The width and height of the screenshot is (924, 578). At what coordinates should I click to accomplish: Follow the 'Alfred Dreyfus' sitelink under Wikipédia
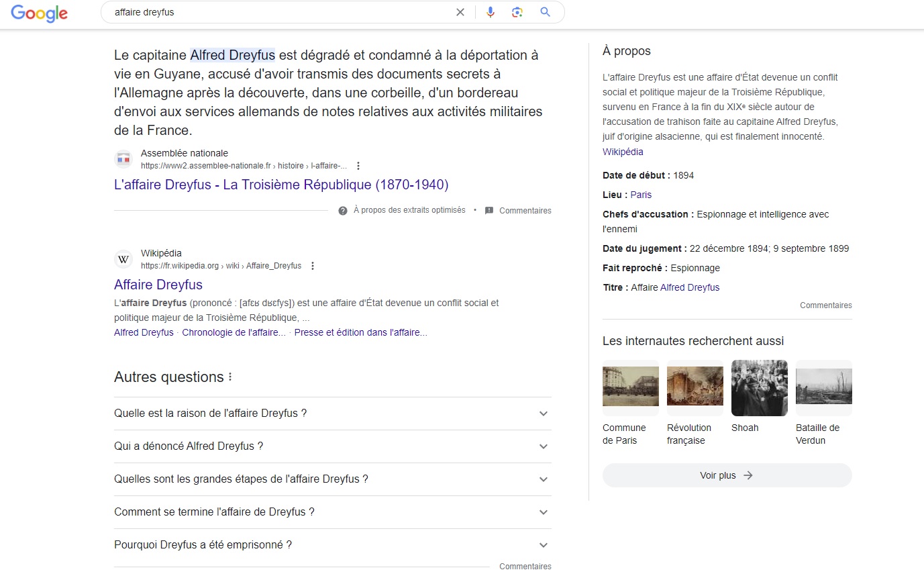(144, 332)
